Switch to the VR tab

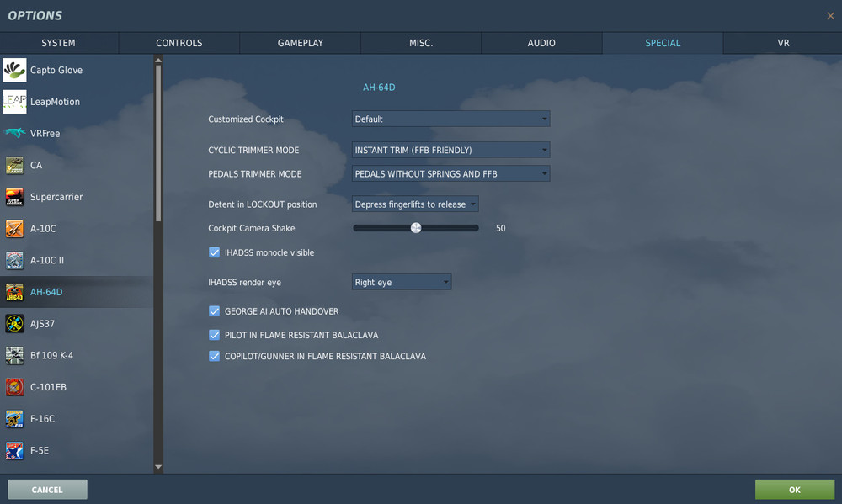click(783, 43)
